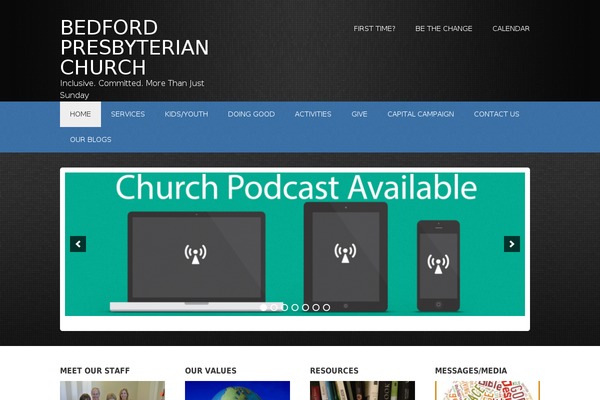Open Our Blogs menu item
The image size is (600, 400).
[x=91, y=139]
